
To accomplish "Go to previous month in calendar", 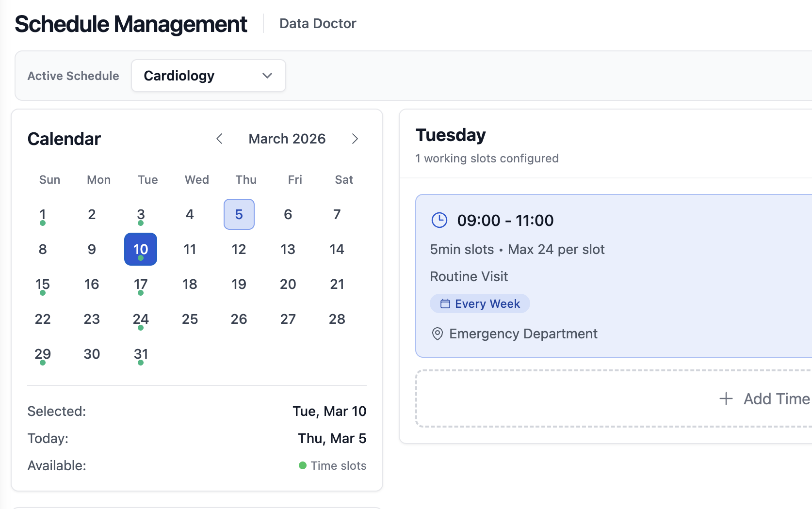I will [x=219, y=139].
